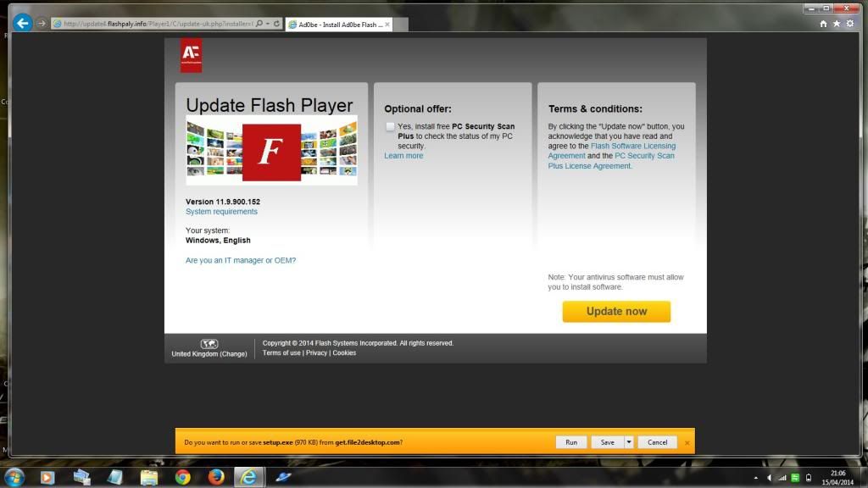Click the volume speaker tray icon
Image resolution: width=868 pixels, height=488 pixels.
click(769, 478)
